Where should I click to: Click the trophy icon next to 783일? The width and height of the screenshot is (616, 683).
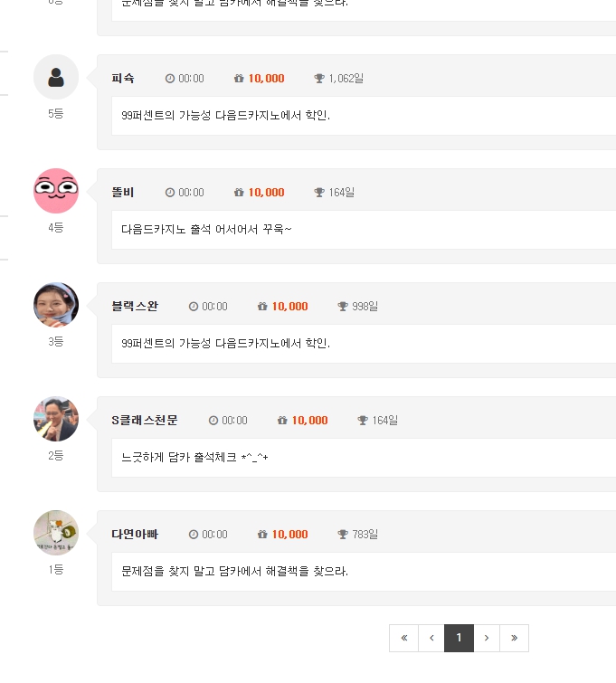[x=343, y=534]
